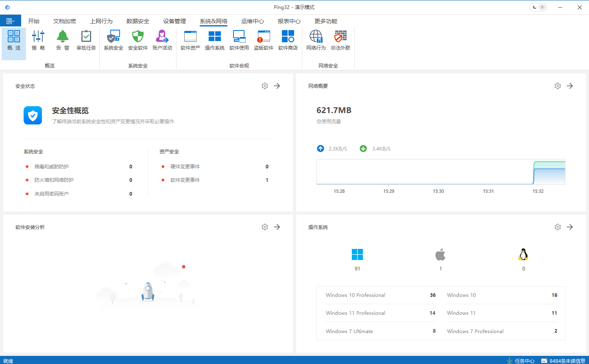Open 任务中心 in status bar
The width and height of the screenshot is (589, 364).
tap(521, 361)
